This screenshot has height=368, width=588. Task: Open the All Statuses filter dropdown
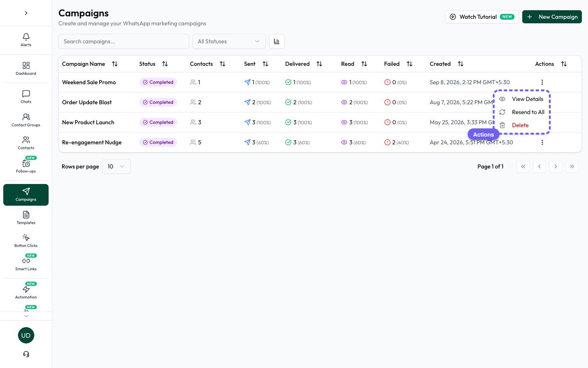pyautogui.click(x=229, y=41)
